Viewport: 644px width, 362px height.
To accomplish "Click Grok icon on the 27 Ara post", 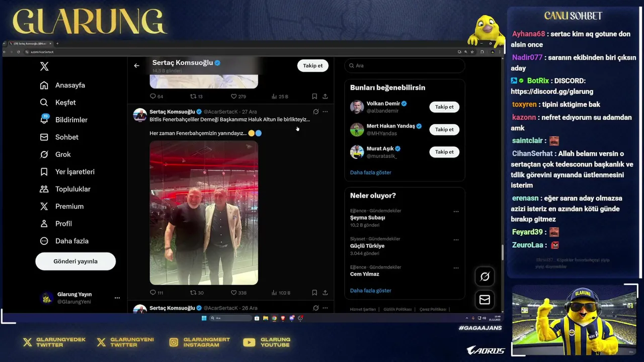I will 315,112.
